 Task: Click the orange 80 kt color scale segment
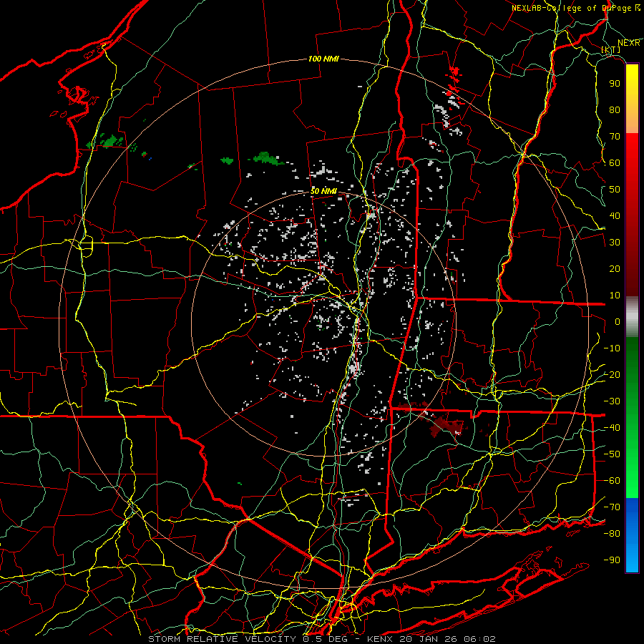(x=632, y=120)
